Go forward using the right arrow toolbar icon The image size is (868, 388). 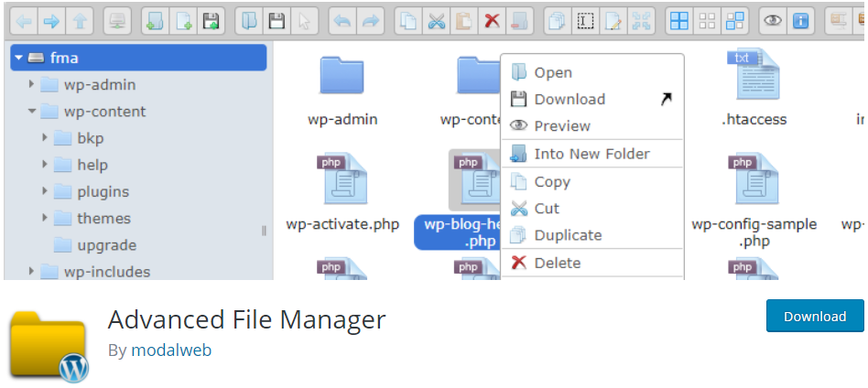(51, 22)
